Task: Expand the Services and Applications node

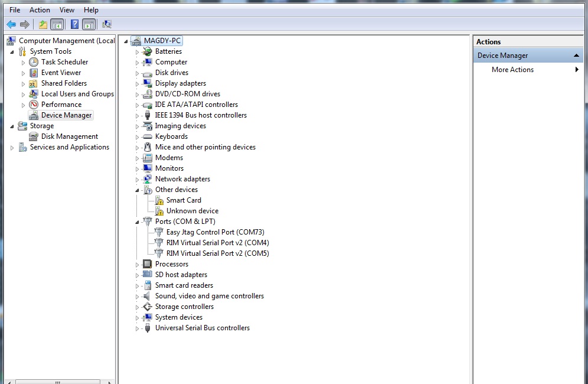Action: [x=12, y=148]
